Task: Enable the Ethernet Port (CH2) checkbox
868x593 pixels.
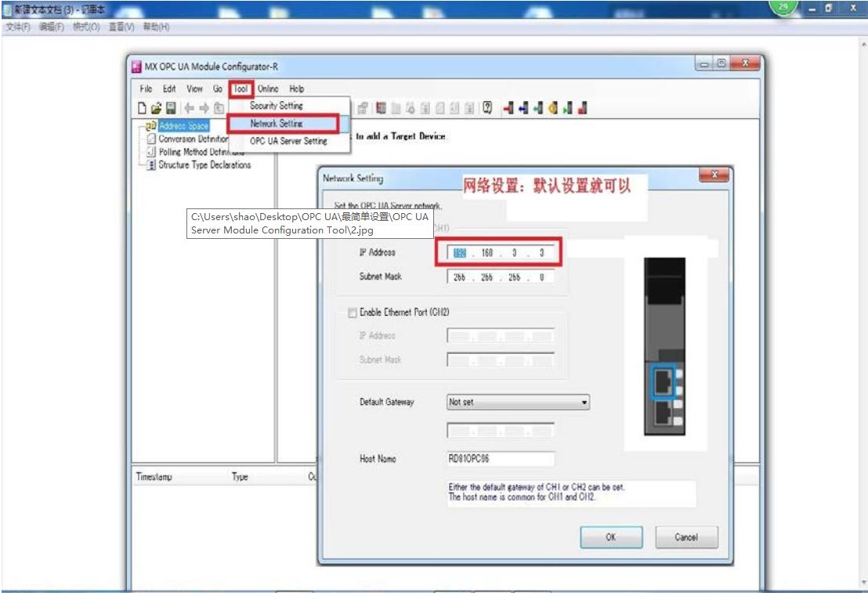Action: (352, 313)
